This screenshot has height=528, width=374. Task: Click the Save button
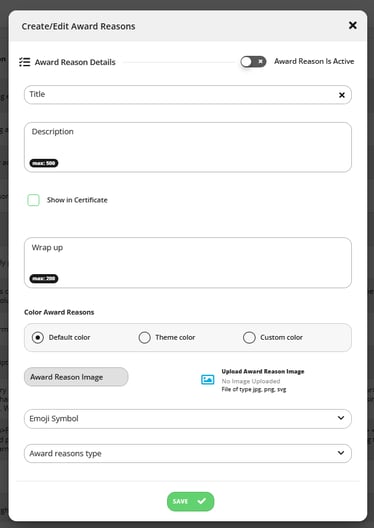click(x=191, y=501)
